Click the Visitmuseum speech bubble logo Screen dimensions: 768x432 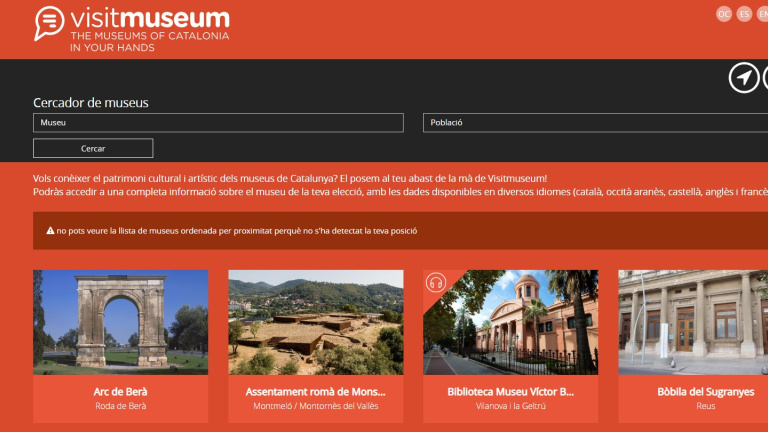point(48,23)
